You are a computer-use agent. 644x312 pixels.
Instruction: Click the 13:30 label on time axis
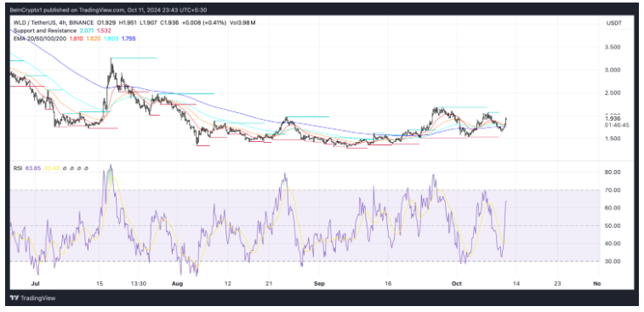pyautogui.click(x=138, y=283)
